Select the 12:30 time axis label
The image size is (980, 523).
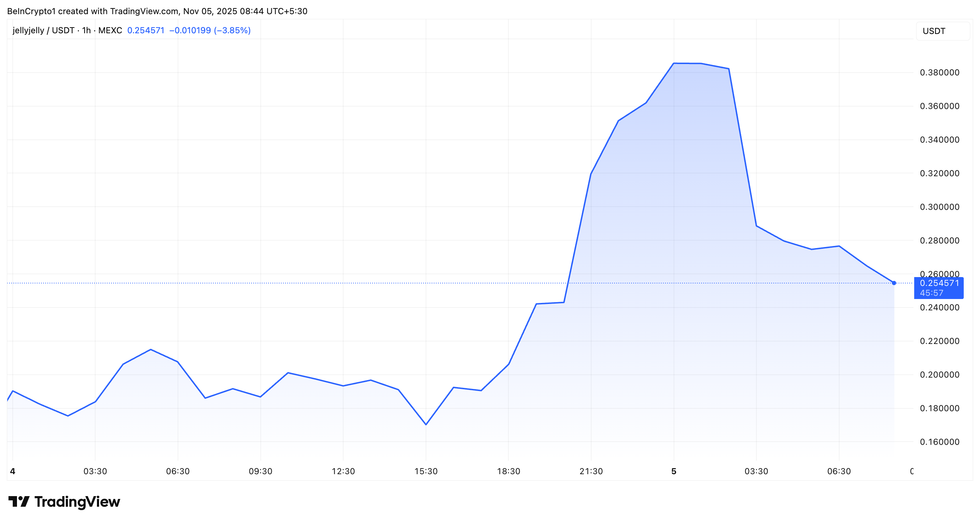click(x=343, y=471)
